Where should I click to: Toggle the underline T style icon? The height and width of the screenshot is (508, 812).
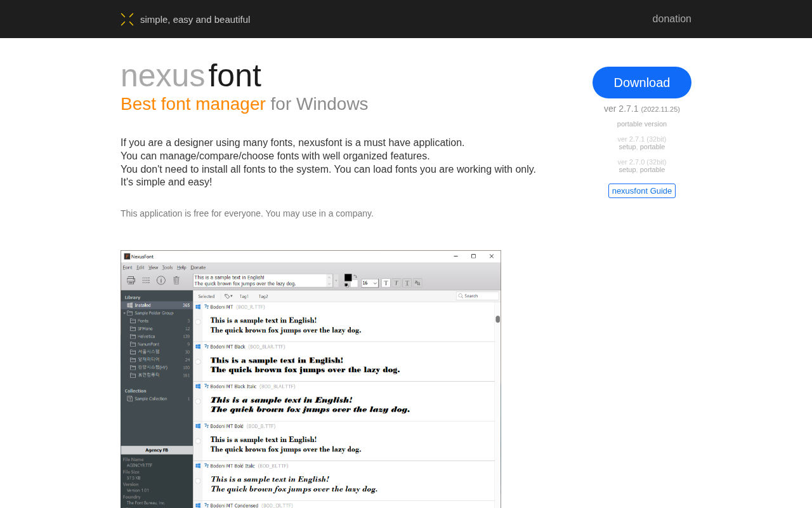click(x=407, y=283)
